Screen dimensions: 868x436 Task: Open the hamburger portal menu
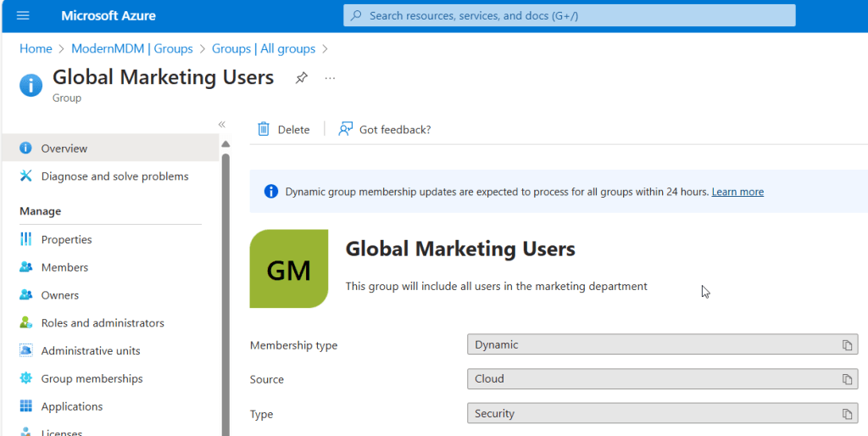coord(23,16)
